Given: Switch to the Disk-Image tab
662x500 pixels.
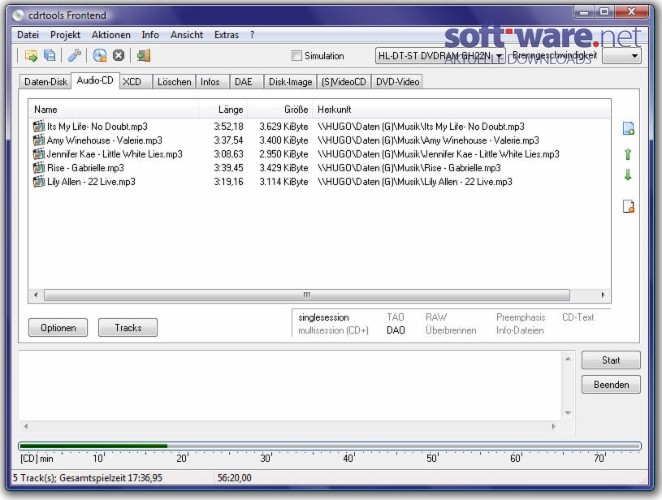Looking at the screenshot, I should (x=290, y=82).
